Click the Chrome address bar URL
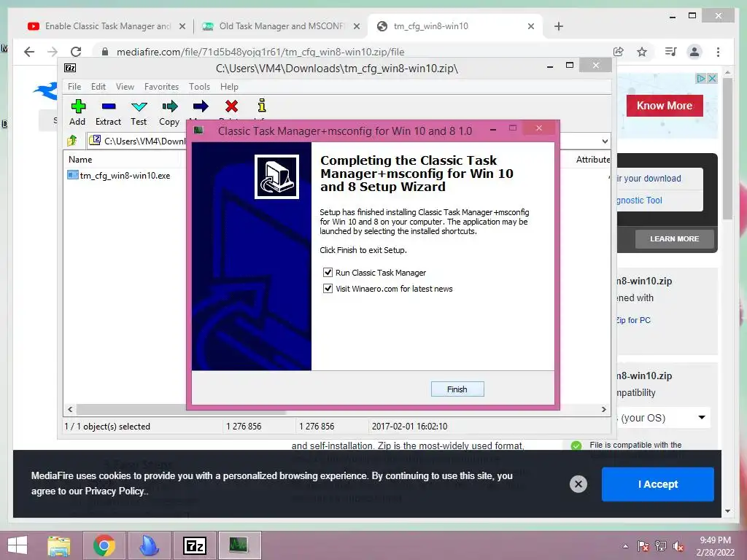Screen dimensions: 747x560 (x=260, y=52)
